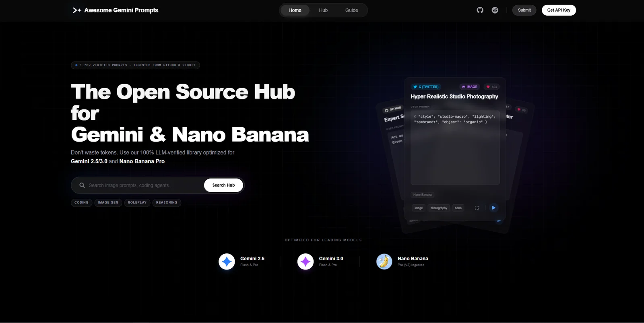The width and height of the screenshot is (644, 323).
Task: Click the 'Nano Banana' model label on card
Action: point(422,195)
